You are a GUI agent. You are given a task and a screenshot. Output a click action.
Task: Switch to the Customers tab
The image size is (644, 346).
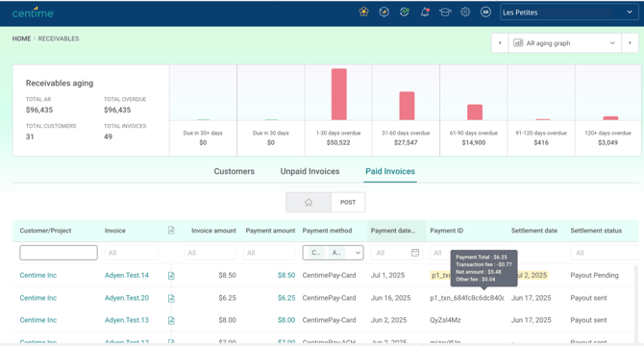point(235,171)
